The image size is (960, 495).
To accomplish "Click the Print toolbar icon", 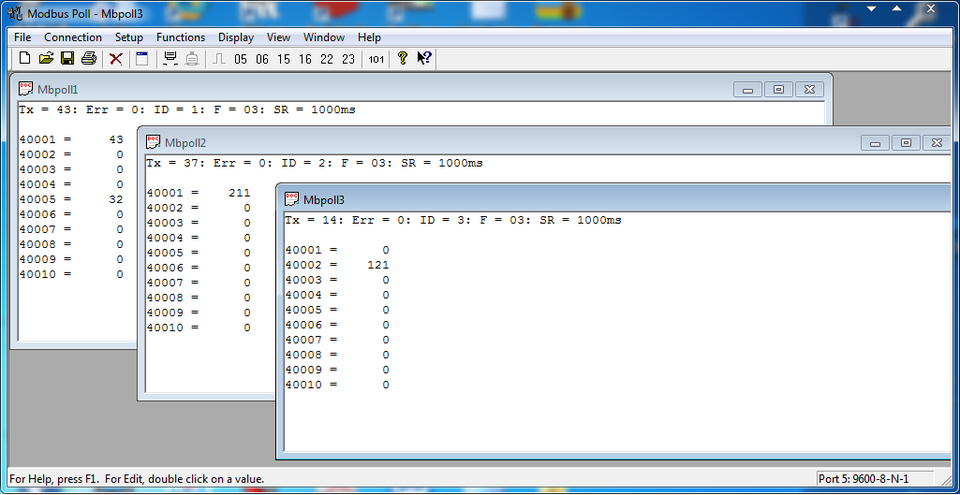I will point(89,59).
